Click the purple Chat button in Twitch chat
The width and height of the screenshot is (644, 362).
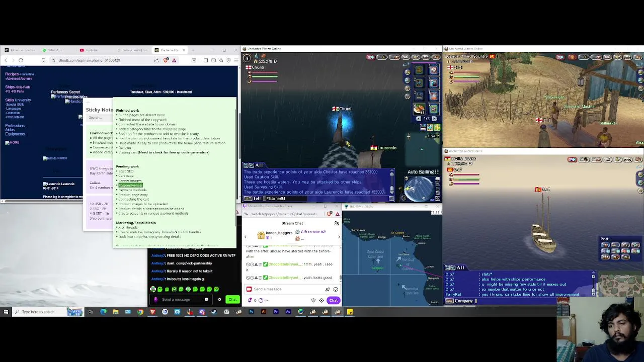pyautogui.click(x=334, y=300)
